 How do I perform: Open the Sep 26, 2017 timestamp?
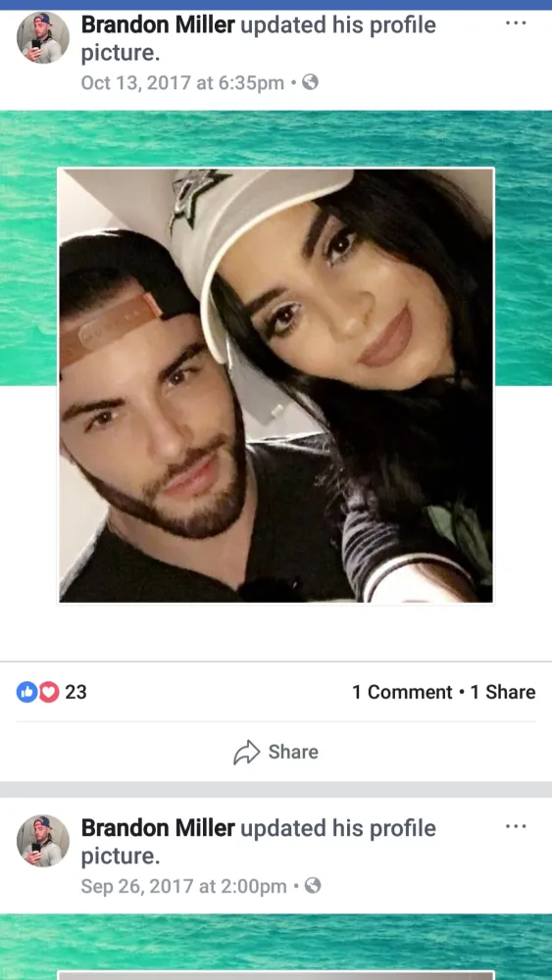coord(183,886)
